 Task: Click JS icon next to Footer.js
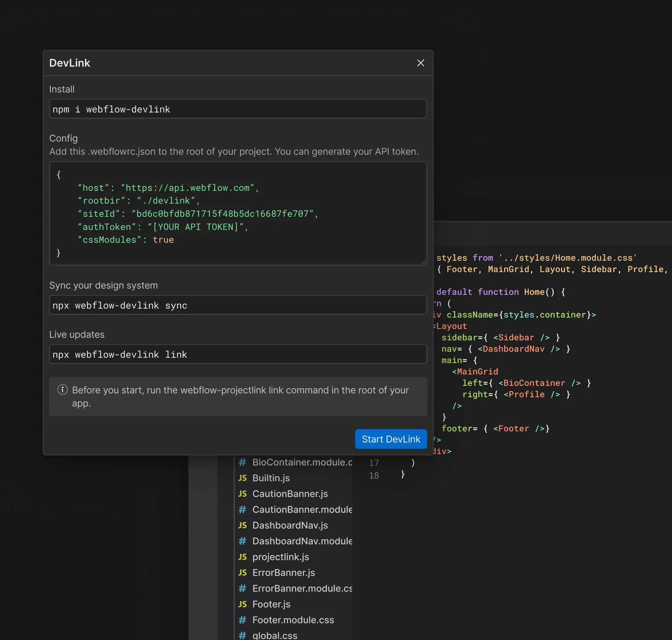242,604
